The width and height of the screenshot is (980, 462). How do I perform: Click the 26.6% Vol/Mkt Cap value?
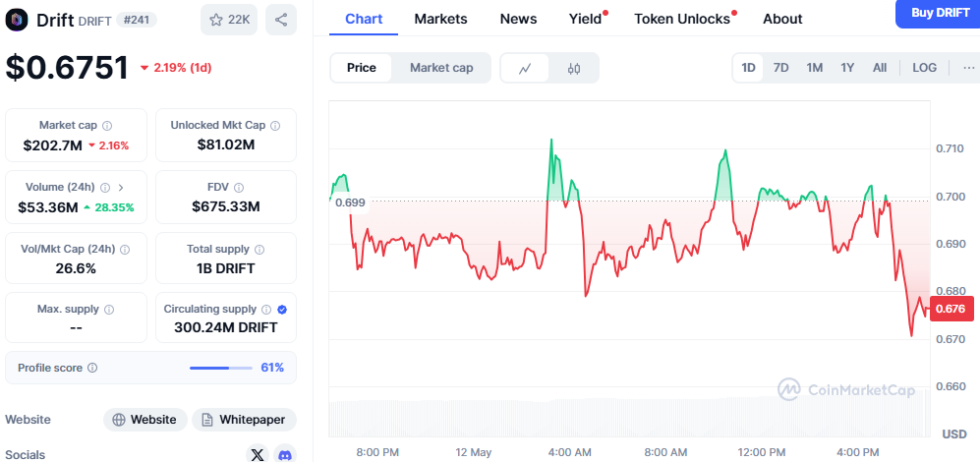coord(77,269)
